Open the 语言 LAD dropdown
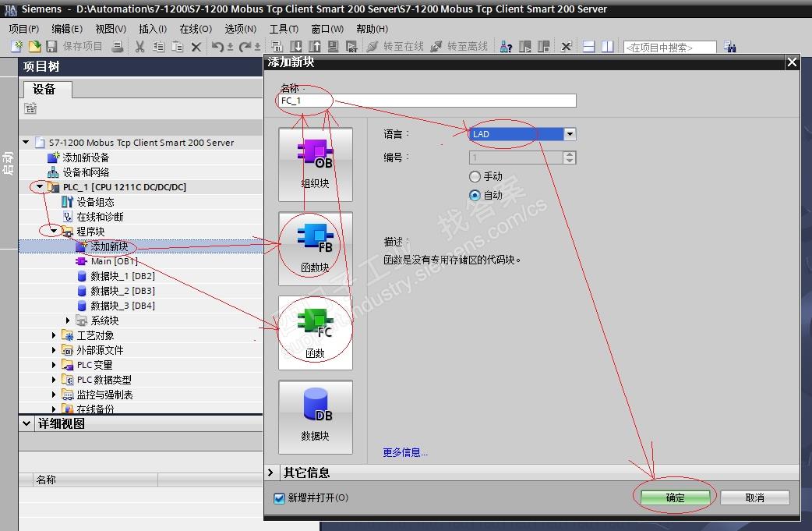This screenshot has height=531, width=812. [x=570, y=134]
